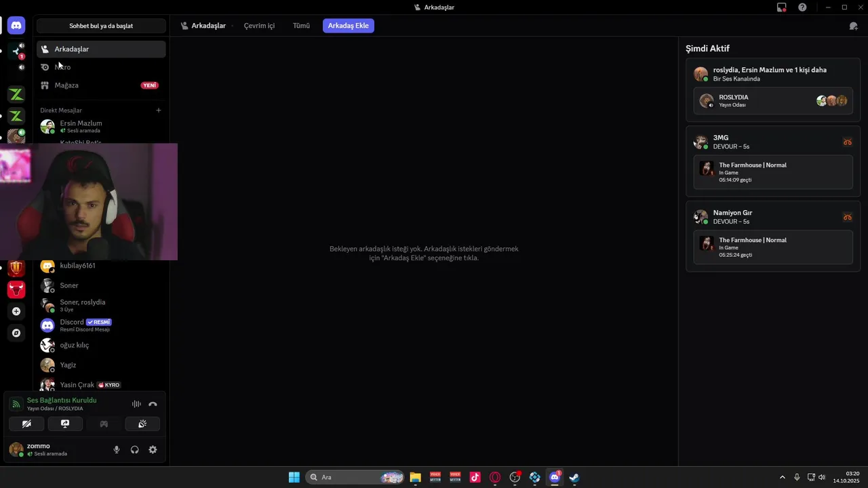Select the Arkadaşlar header tab
This screenshot has width=868, height=488.
point(203,26)
